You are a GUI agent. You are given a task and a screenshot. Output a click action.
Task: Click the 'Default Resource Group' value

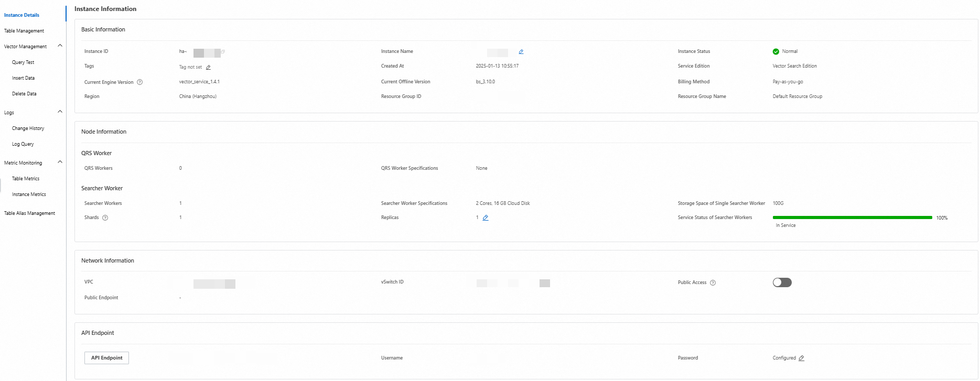tap(797, 96)
